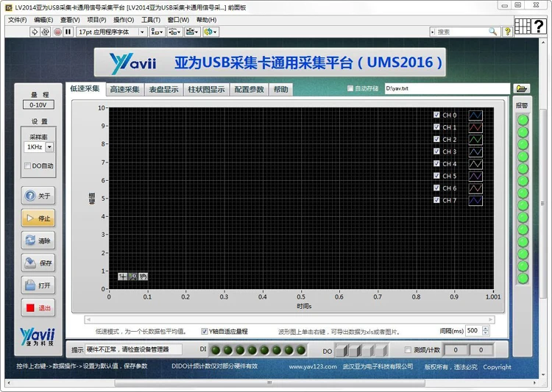Click the CH 2 plot legend icon
The height and width of the screenshot is (392, 552).
pyautogui.click(x=475, y=140)
